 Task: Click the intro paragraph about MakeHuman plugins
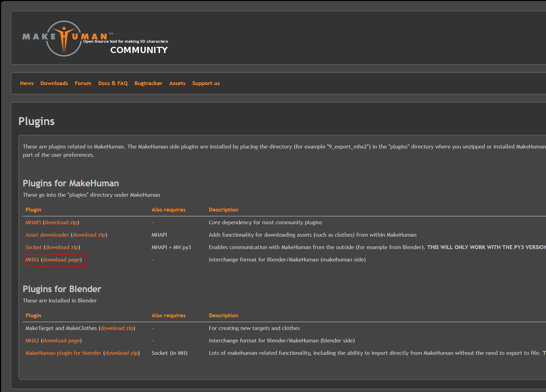[x=284, y=151]
